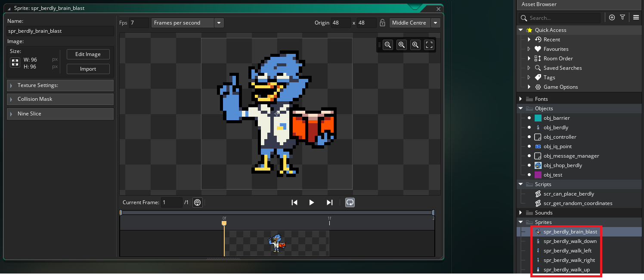Click the timeline zoom range bar
644x280 pixels.
pyautogui.click(x=277, y=212)
